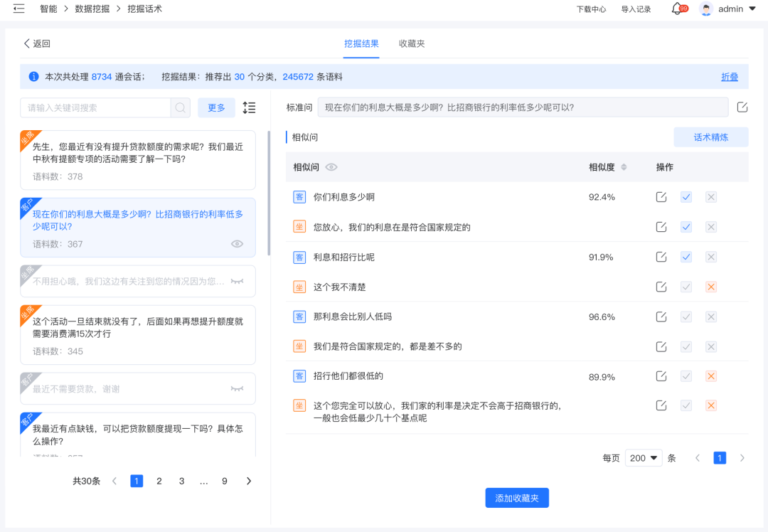Click the sort order icon beside 更多 button
The width and height of the screenshot is (768, 532).
249,107
